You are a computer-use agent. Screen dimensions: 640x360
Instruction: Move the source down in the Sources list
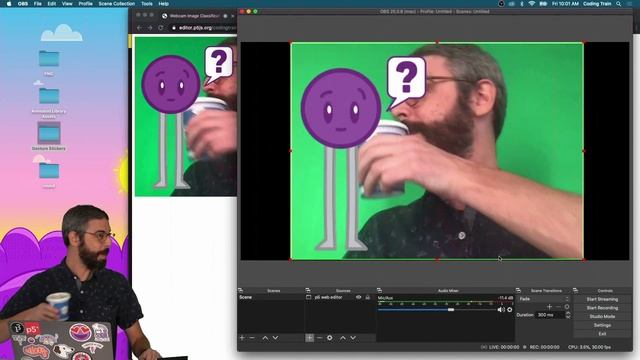353,338
